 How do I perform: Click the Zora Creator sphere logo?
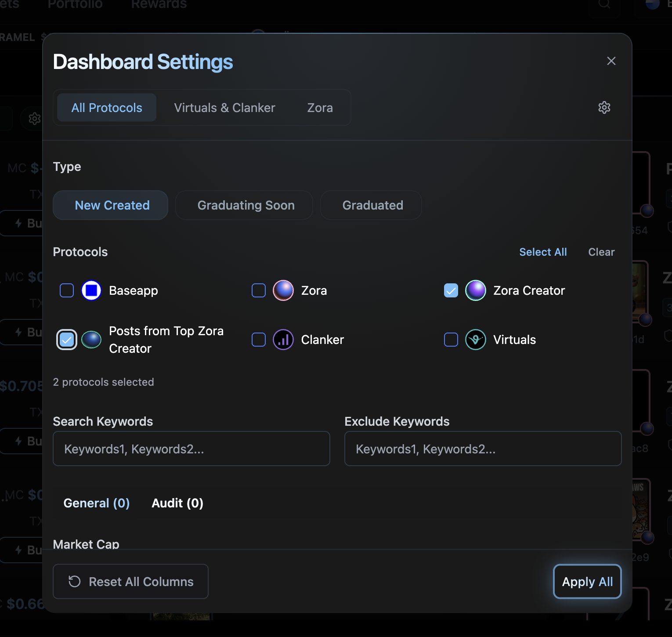(x=476, y=290)
